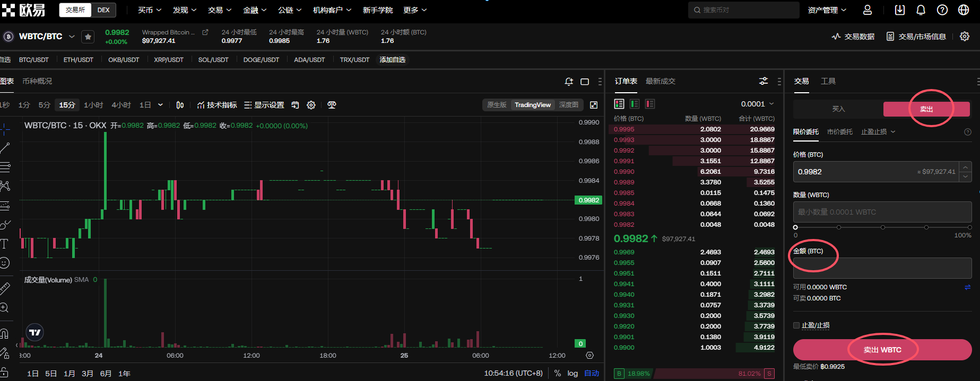Enable the 止盈/止损 checkbox
Viewport: 980px width, 381px height.
796,325
